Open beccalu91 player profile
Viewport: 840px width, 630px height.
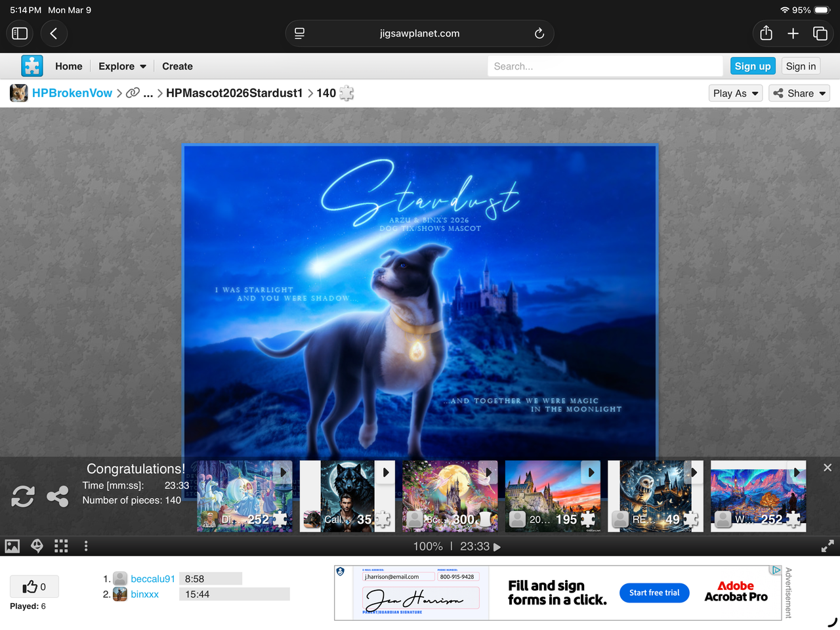[153, 579]
